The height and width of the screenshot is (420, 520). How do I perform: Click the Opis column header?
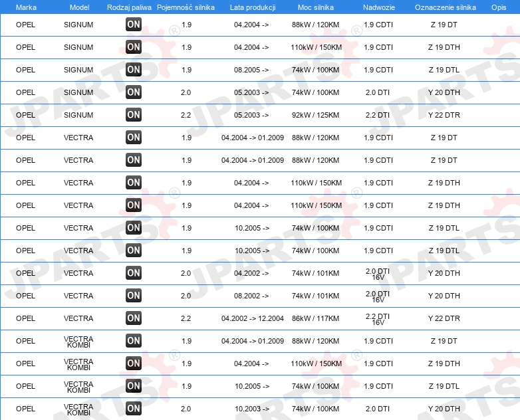click(499, 7)
